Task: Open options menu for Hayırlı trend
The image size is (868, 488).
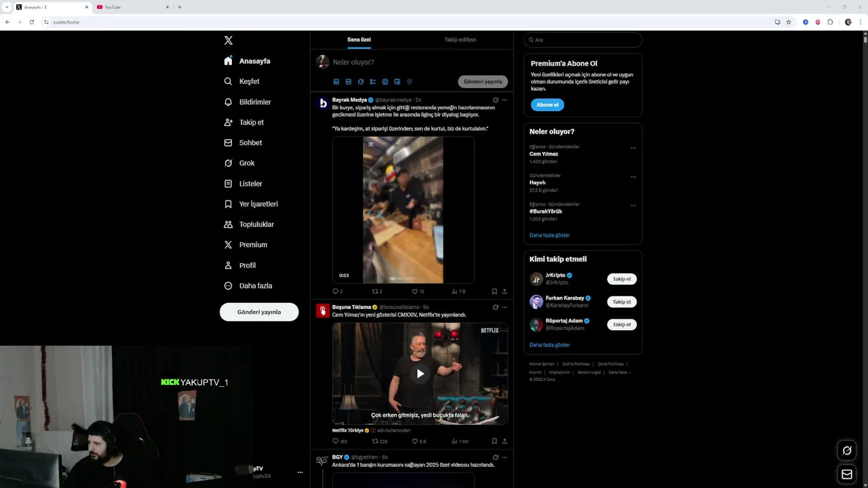Action: 633,177
